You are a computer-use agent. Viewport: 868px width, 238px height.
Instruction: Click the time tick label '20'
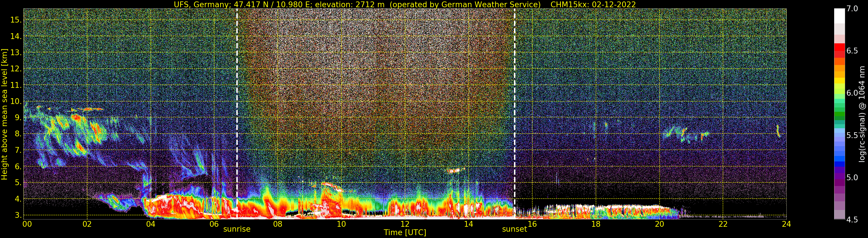click(659, 224)
